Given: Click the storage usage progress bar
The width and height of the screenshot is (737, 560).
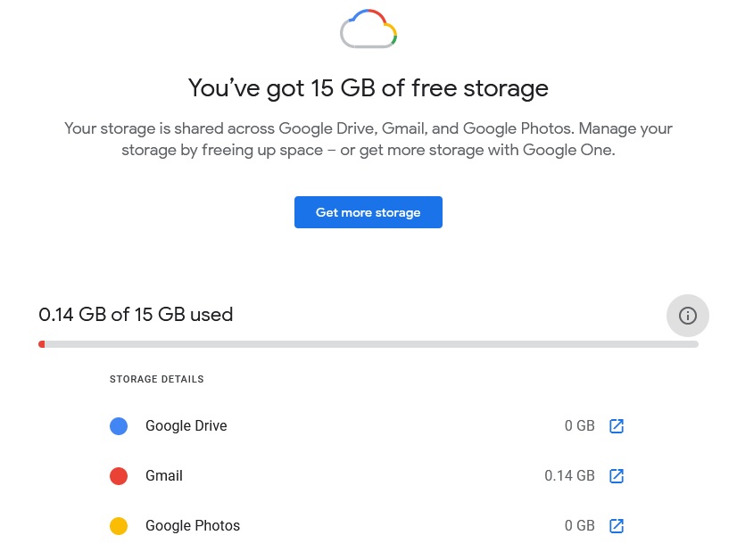Looking at the screenshot, I should coord(368,344).
